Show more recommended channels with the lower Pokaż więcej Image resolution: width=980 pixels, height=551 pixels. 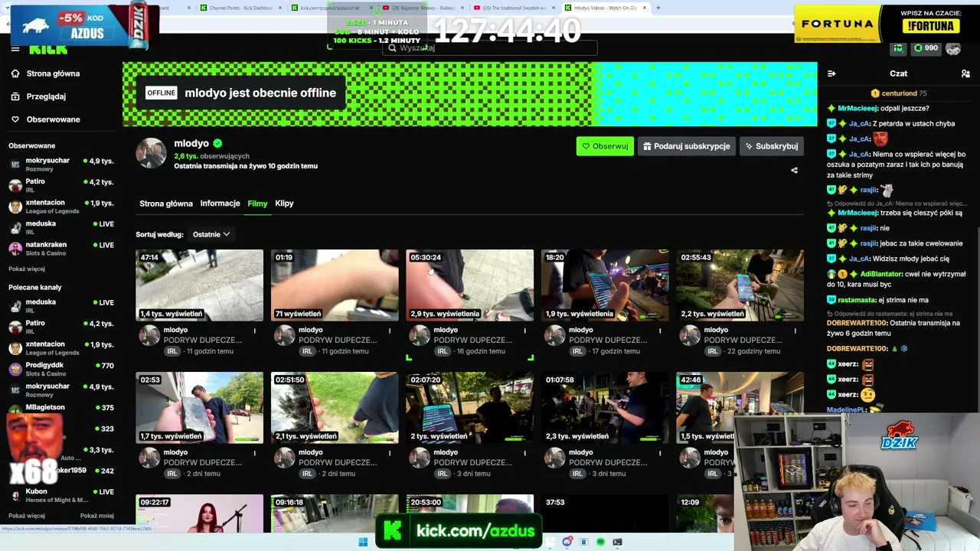coord(27,516)
